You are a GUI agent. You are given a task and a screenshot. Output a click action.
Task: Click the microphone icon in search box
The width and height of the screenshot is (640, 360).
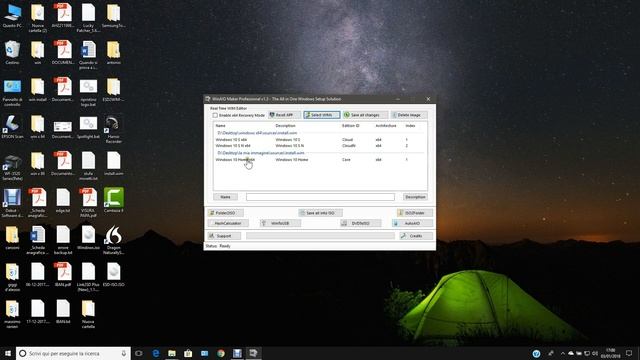coord(124,353)
